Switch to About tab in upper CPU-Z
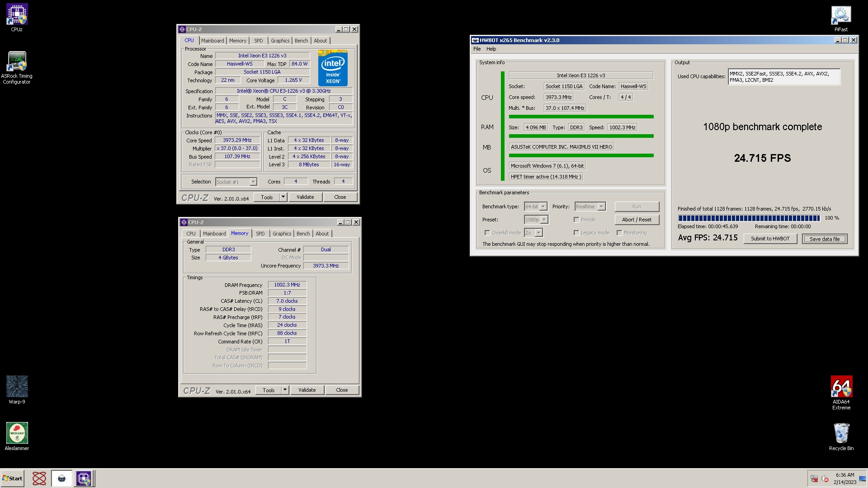The image size is (868, 488). pos(321,41)
